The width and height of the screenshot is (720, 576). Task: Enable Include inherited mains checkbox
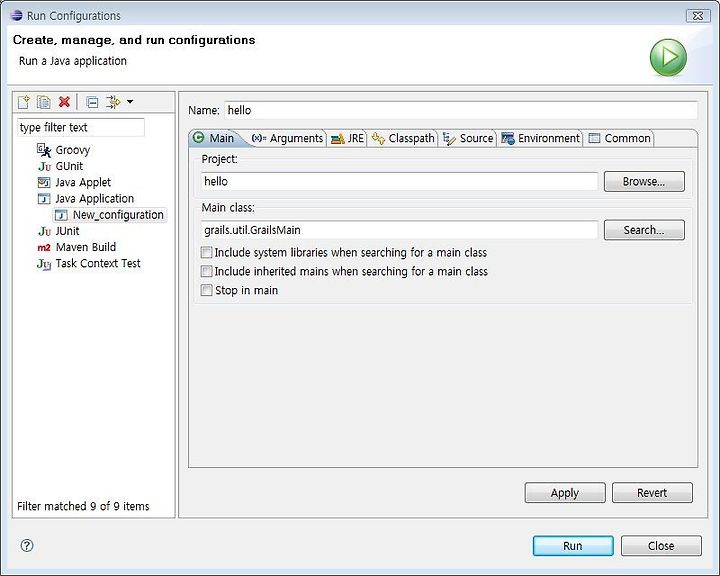207,271
